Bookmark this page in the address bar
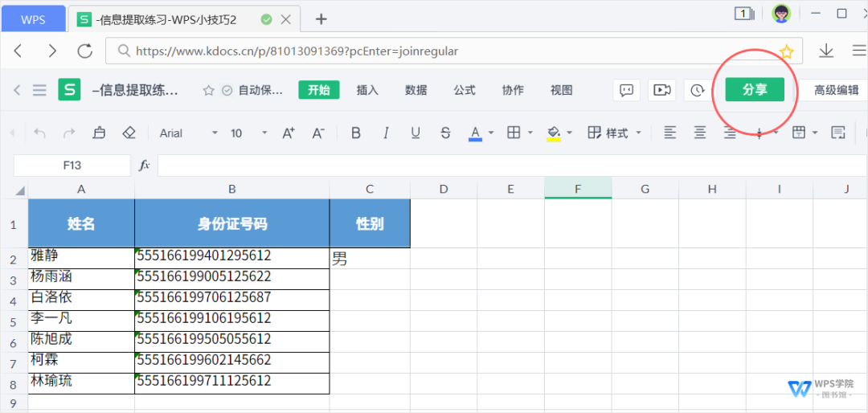Viewport: 868px width, 413px height. [x=786, y=51]
